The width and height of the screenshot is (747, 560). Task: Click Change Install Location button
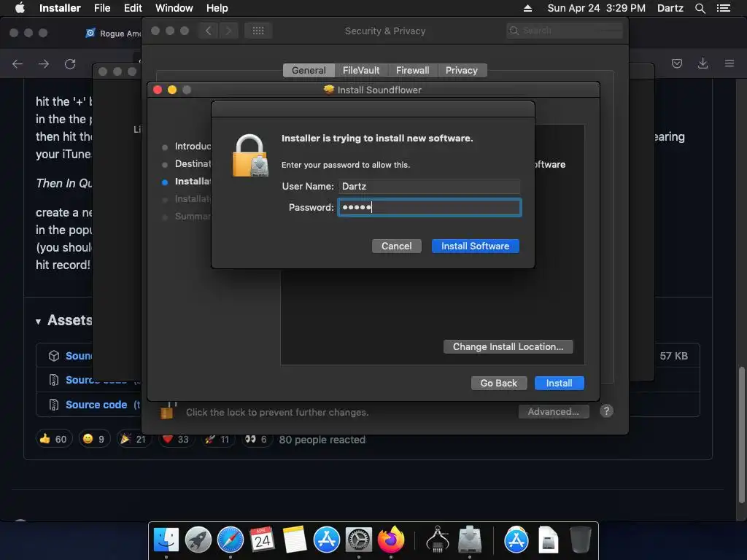[508, 346]
